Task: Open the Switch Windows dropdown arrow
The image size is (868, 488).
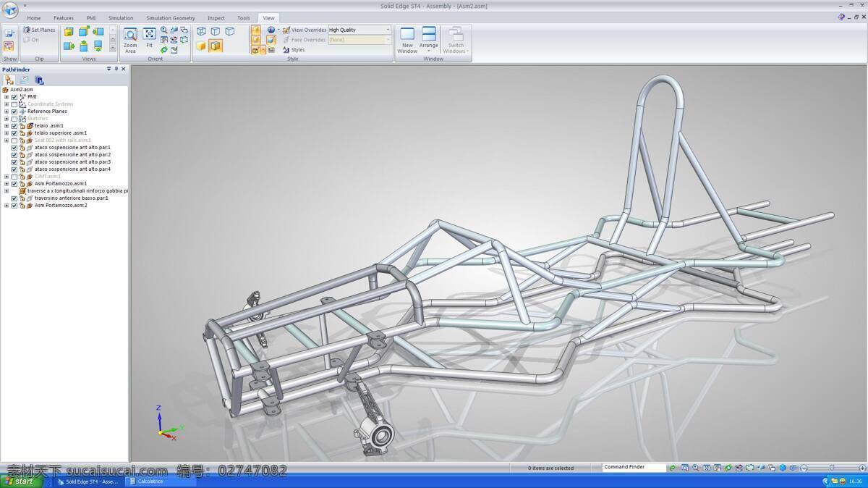Action: click(x=468, y=51)
